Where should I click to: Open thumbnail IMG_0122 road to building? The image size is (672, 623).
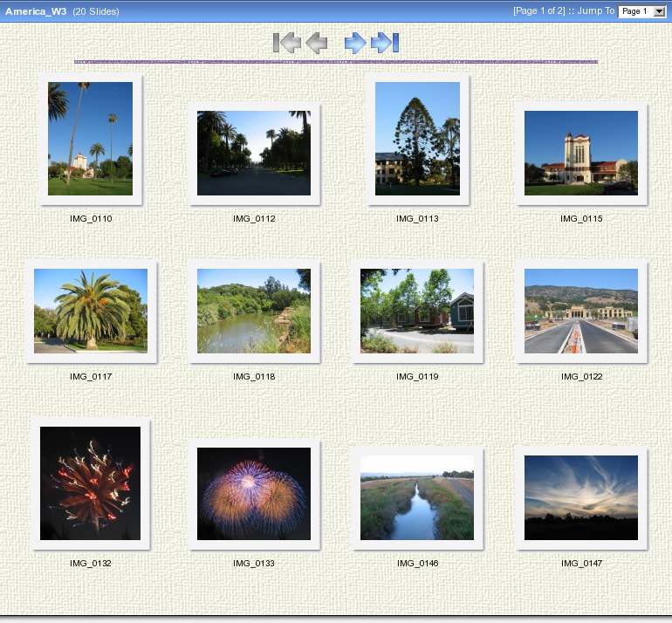coord(581,311)
